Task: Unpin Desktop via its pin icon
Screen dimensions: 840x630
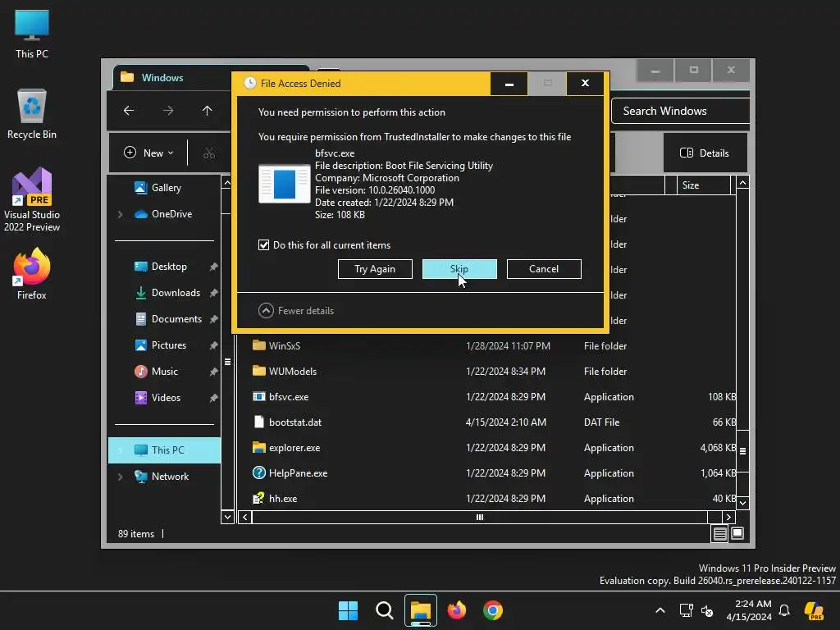Action: tap(213, 267)
